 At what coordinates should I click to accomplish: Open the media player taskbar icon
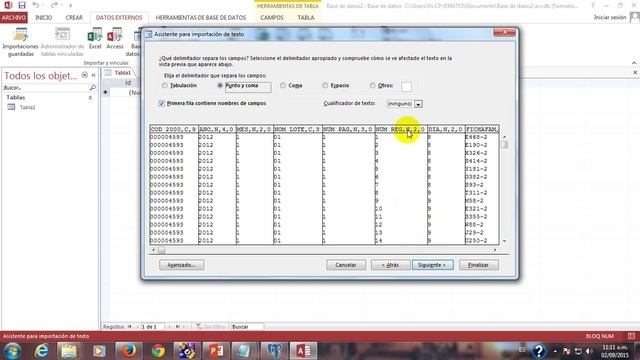99,351
